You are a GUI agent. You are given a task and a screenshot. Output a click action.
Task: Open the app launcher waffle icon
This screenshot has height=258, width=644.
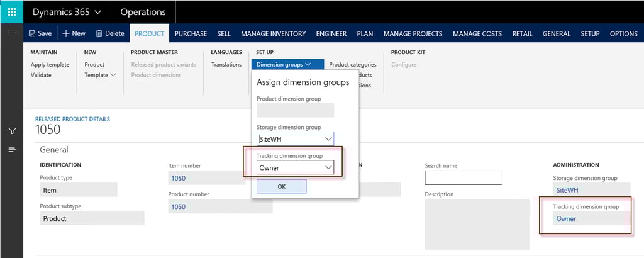pos(11,11)
